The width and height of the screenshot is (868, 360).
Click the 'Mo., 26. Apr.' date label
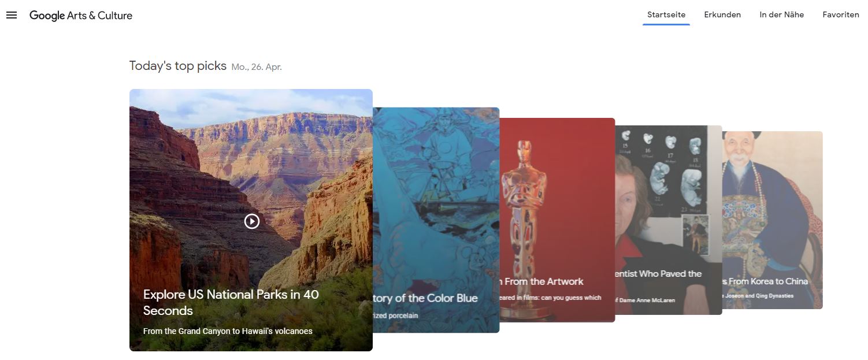pyautogui.click(x=257, y=67)
